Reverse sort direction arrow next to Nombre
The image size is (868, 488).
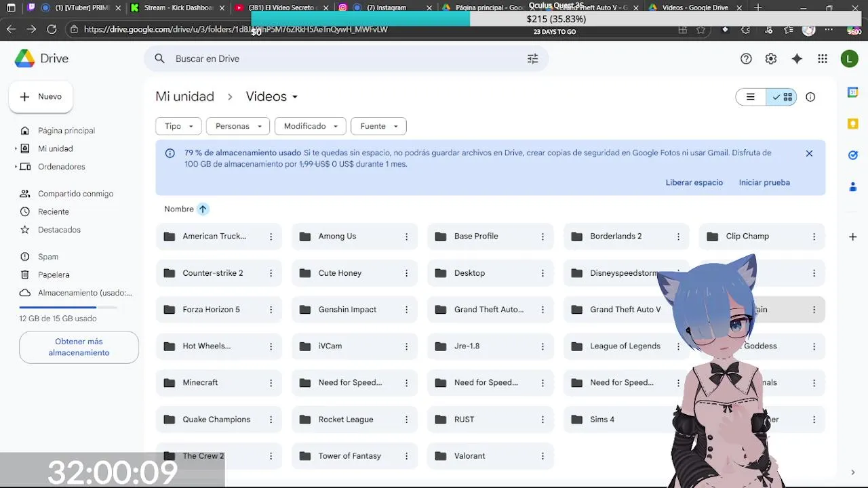tap(203, 209)
